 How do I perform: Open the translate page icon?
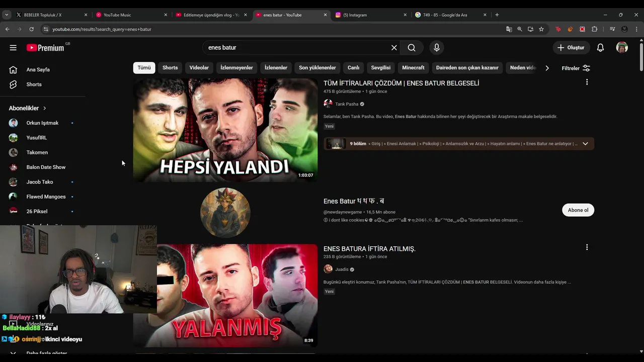click(x=509, y=29)
